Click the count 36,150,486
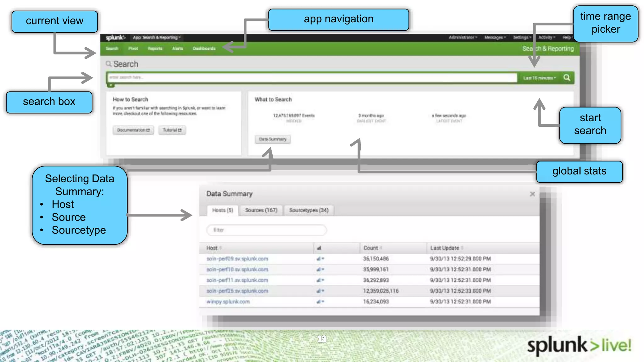Image resolution: width=644 pixels, height=362 pixels. (x=376, y=259)
